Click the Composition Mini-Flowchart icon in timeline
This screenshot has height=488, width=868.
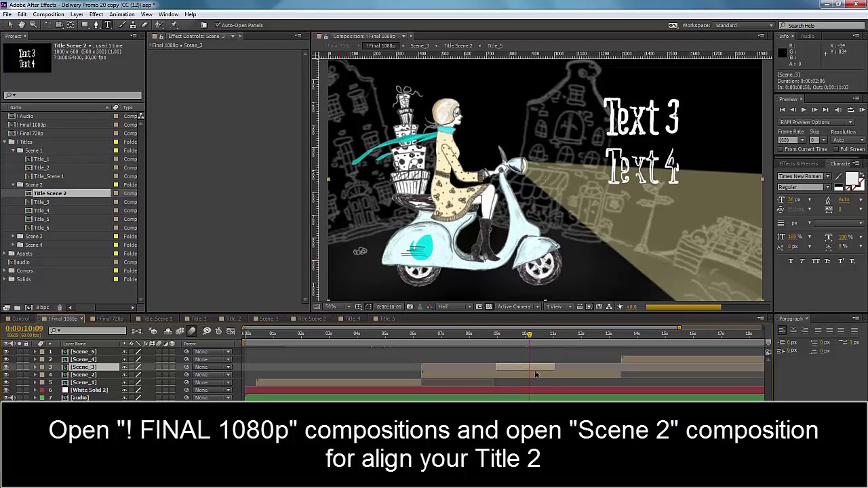pyautogui.click(x=137, y=331)
